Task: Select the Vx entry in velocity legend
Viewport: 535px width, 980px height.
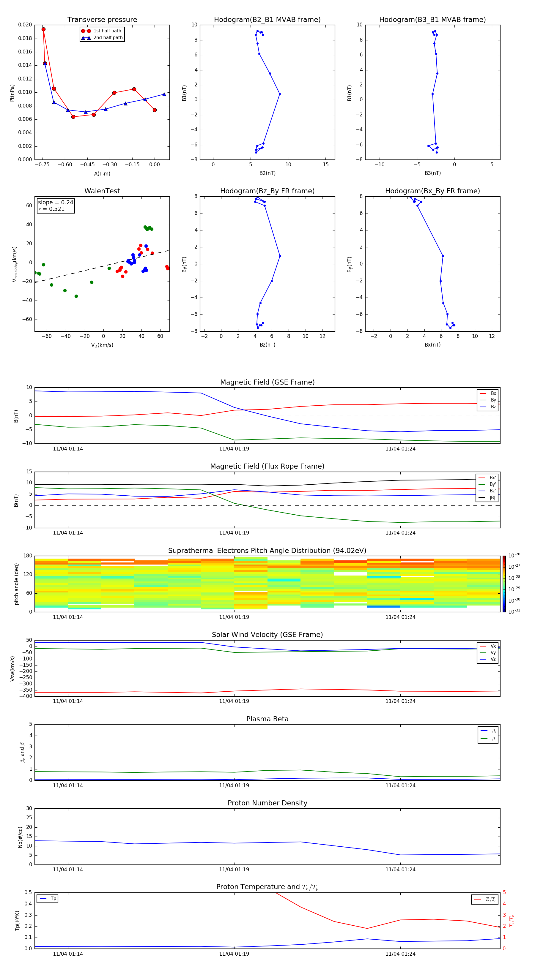Action: pyautogui.click(x=488, y=647)
